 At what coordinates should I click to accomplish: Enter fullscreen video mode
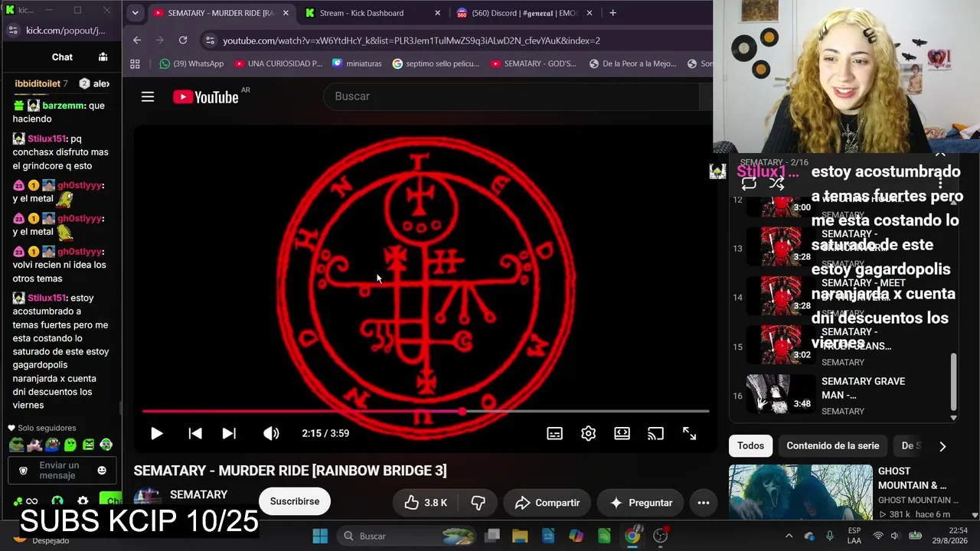coord(689,433)
